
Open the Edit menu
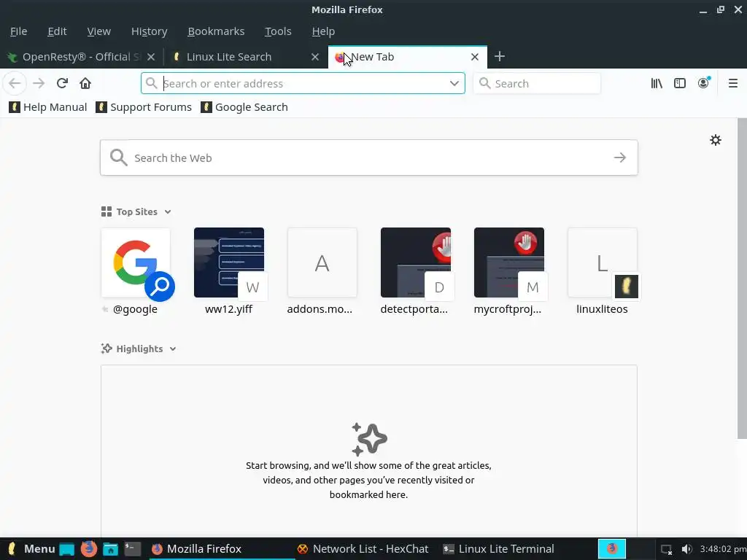click(x=57, y=31)
